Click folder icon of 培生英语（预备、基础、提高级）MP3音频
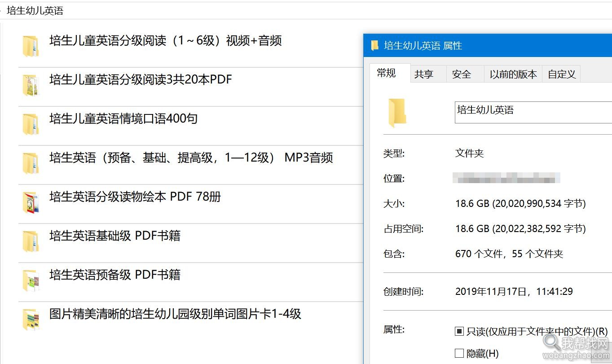 click(31, 164)
